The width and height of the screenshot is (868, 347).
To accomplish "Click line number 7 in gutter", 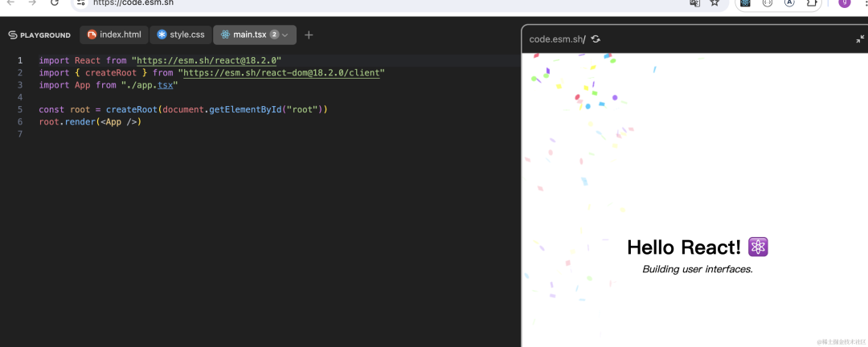I will point(20,134).
